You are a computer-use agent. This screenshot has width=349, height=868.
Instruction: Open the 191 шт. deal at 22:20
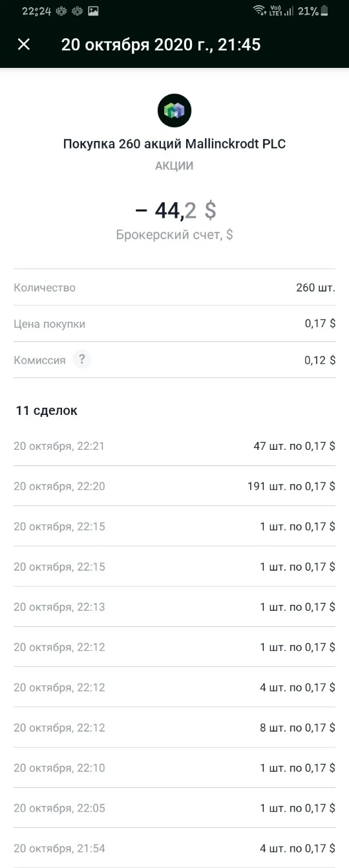[174, 486]
